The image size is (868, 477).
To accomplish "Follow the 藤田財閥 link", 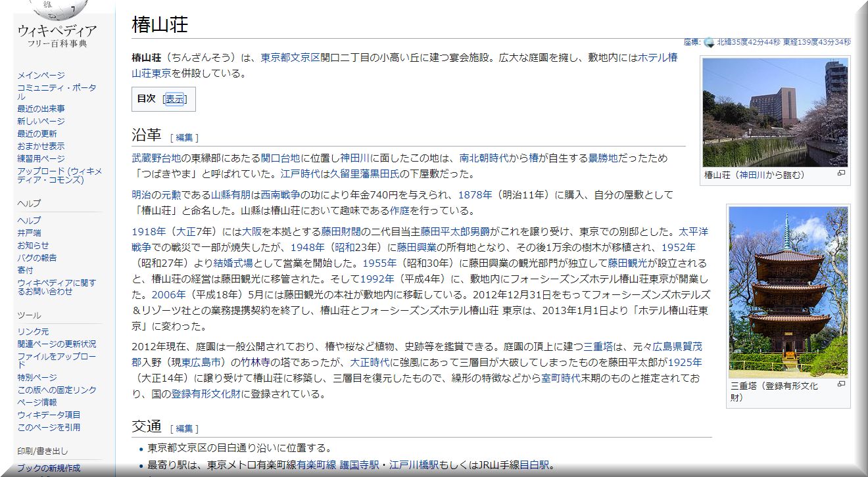I will (x=341, y=232).
